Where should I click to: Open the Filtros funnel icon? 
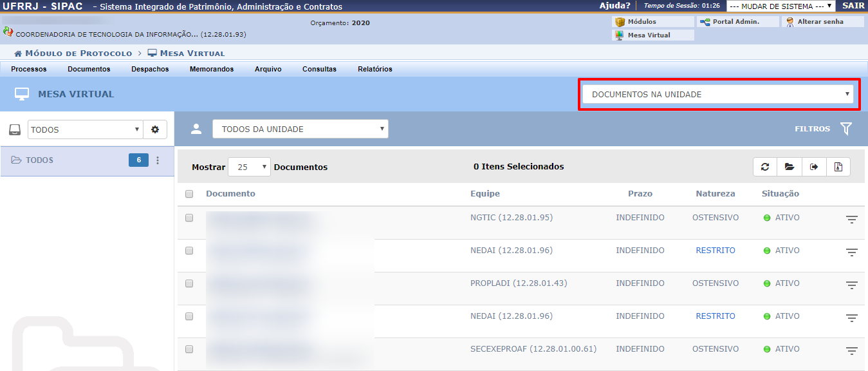[x=845, y=129]
